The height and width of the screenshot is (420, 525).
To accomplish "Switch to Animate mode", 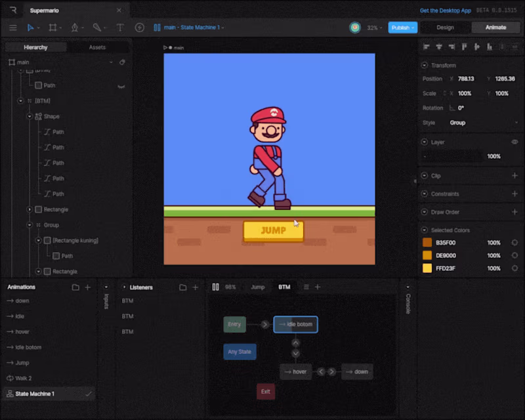I will [495, 28].
